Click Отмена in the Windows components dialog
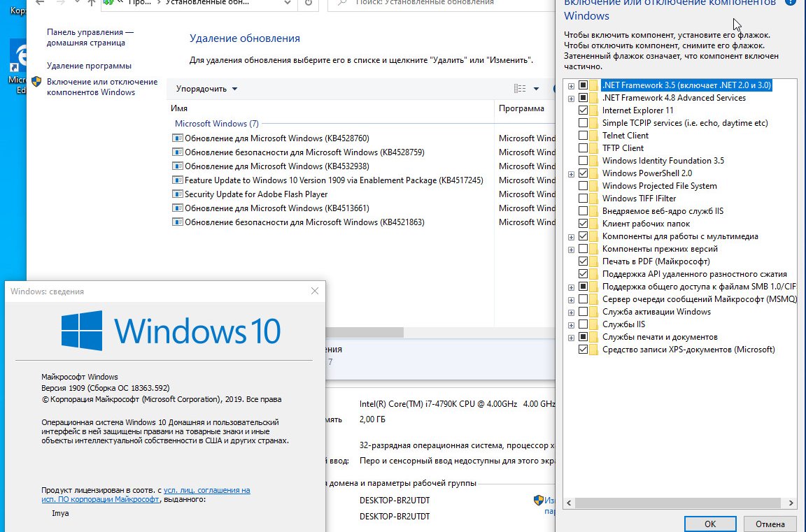The height and width of the screenshot is (532, 806). (x=770, y=524)
